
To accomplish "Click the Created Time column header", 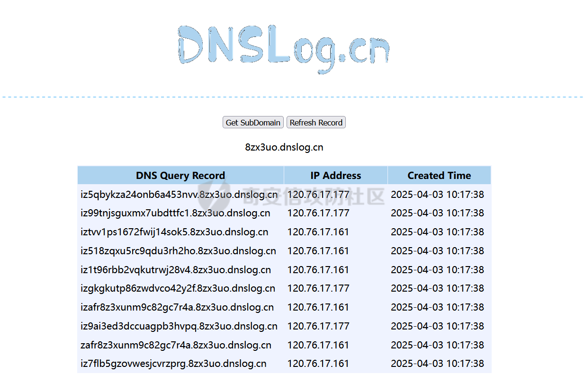I will point(439,176).
